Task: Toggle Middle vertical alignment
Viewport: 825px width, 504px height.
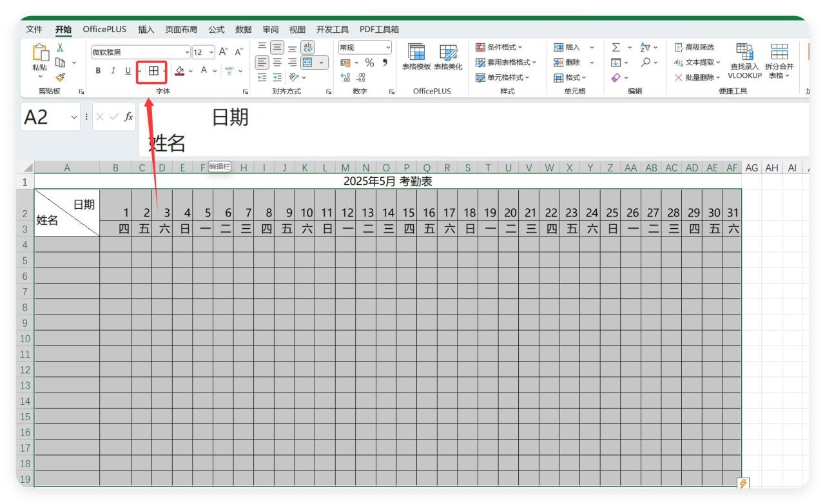Action: click(277, 48)
